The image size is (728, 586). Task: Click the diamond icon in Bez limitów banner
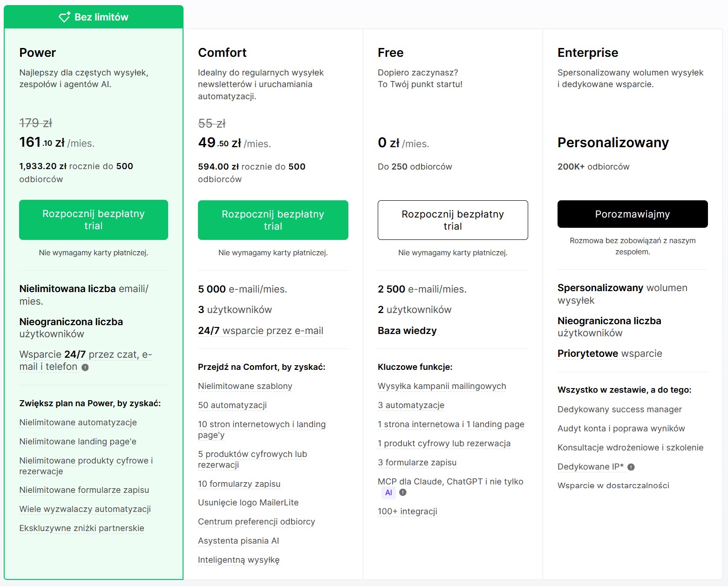(64, 17)
